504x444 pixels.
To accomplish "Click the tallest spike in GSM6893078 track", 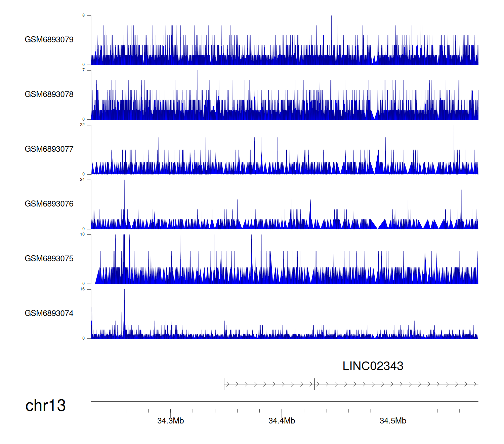I will pos(197,72).
